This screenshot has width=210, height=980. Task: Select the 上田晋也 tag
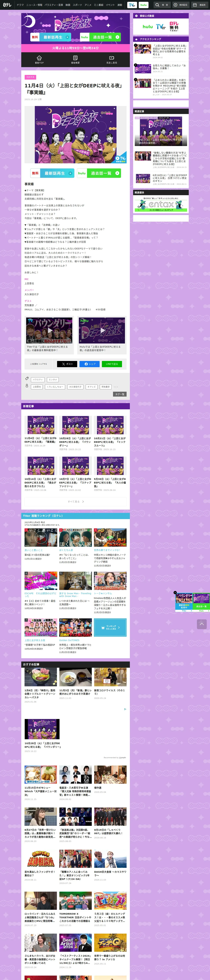[37, 387]
